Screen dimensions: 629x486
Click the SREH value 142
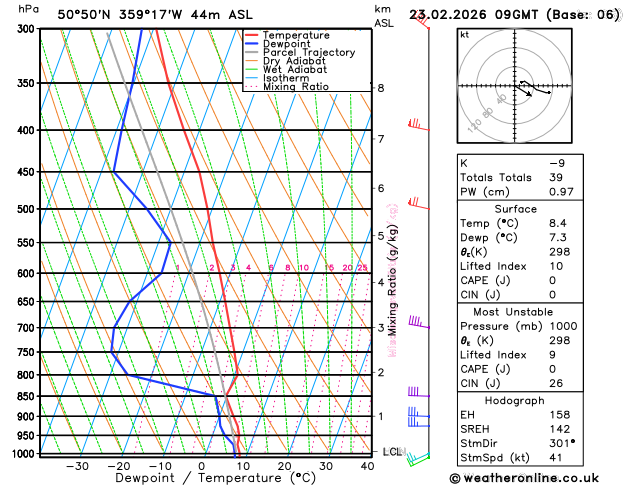pyautogui.click(x=560, y=429)
